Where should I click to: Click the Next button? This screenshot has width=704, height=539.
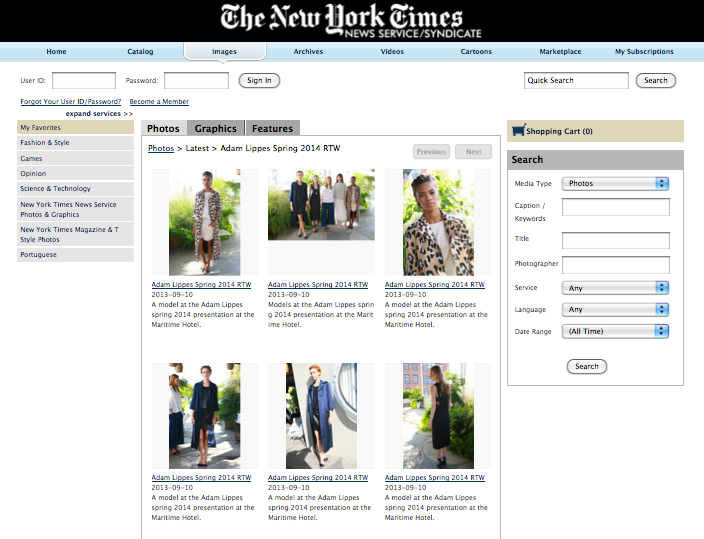[474, 152]
